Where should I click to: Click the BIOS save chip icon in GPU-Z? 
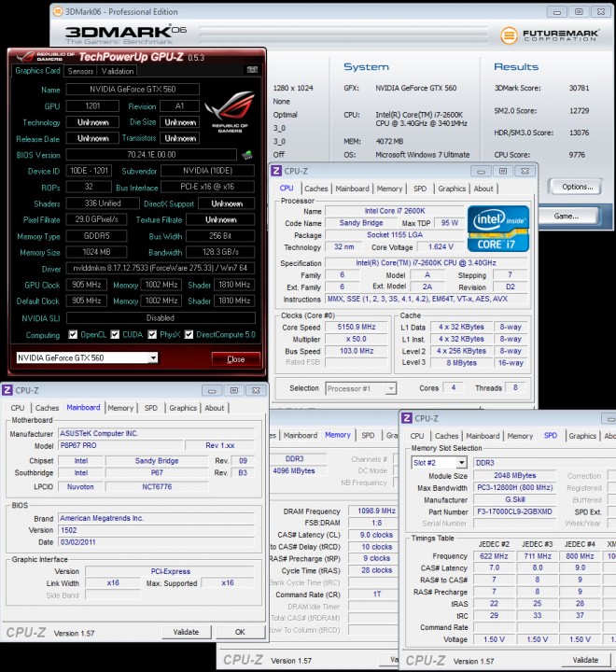tap(247, 155)
